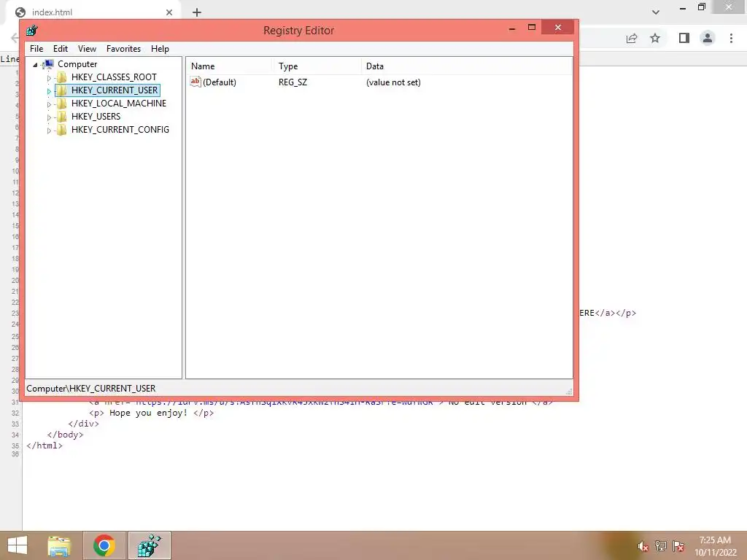Click the closing </html> tag line

(44, 446)
